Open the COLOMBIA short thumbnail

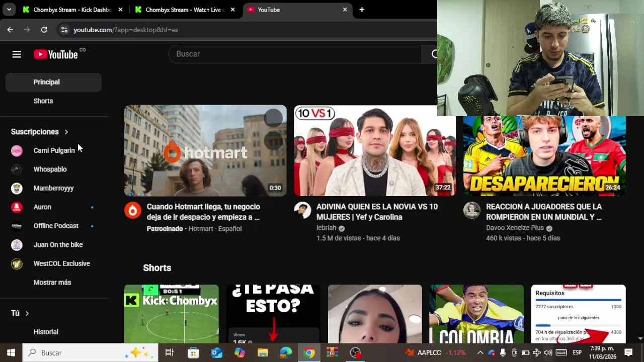click(x=476, y=314)
